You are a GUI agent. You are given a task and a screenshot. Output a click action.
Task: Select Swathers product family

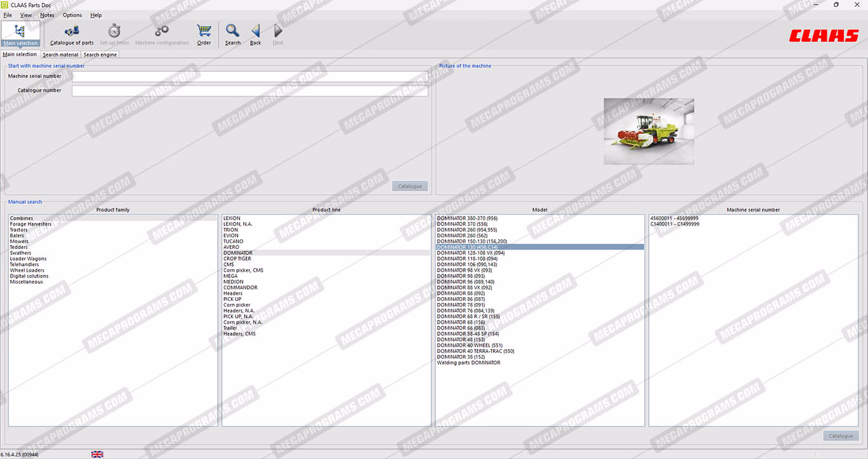click(x=113, y=253)
